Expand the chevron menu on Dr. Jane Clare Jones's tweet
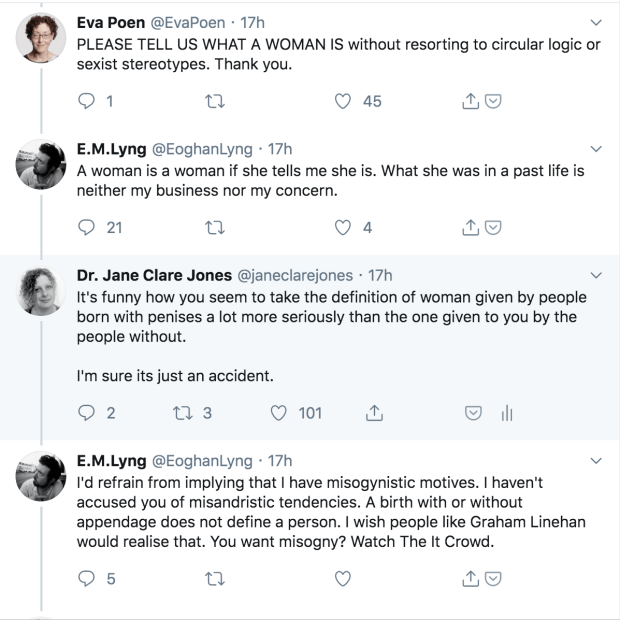The height and width of the screenshot is (620, 620). pyautogui.click(x=597, y=275)
